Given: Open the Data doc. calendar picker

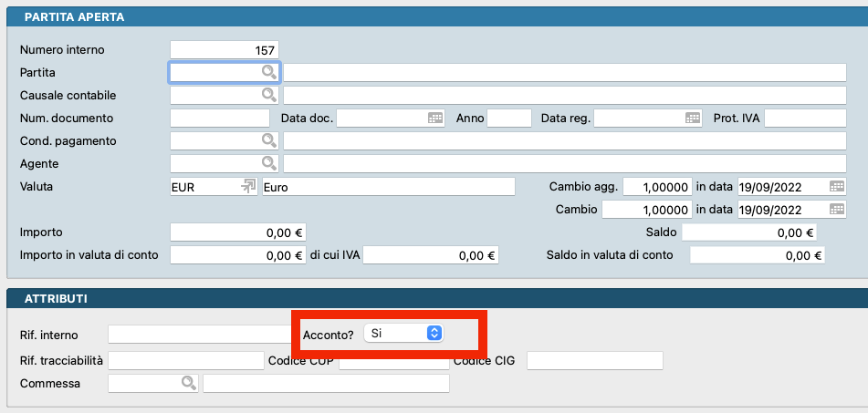Looking at the screenshot, I should coord(435,118).
